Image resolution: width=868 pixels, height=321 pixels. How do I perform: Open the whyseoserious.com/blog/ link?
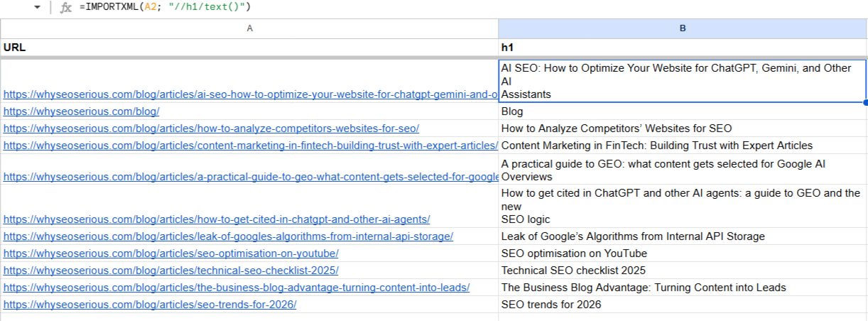point(81,111)
